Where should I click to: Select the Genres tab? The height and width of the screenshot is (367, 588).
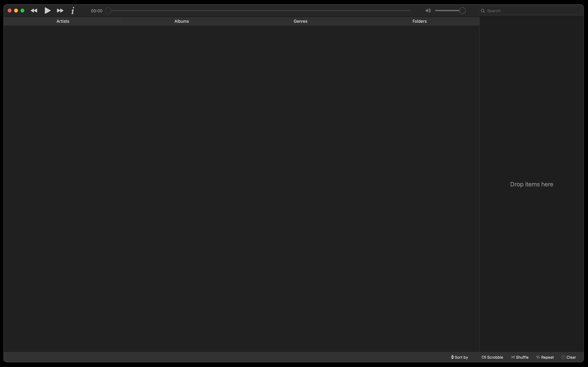[x=300, y=21]
